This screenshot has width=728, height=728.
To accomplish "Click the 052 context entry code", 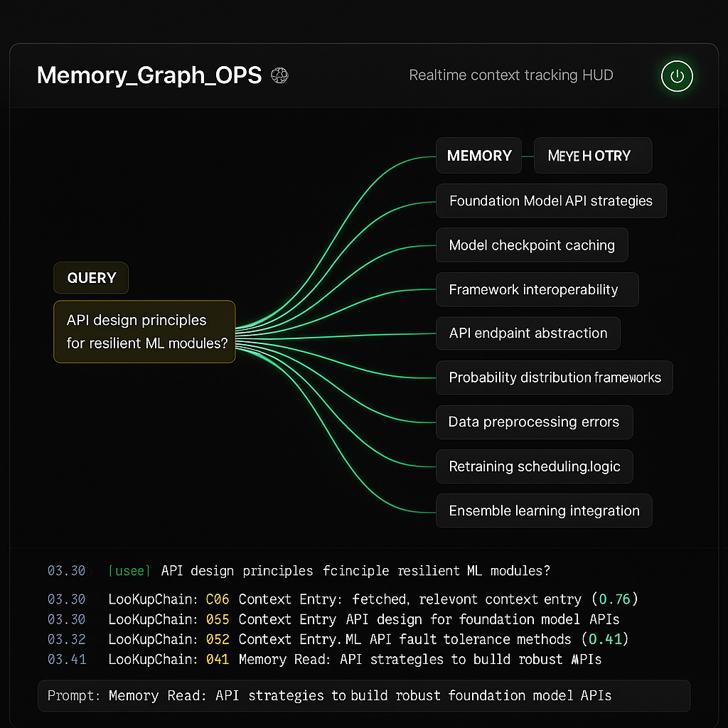I will 218,639.
